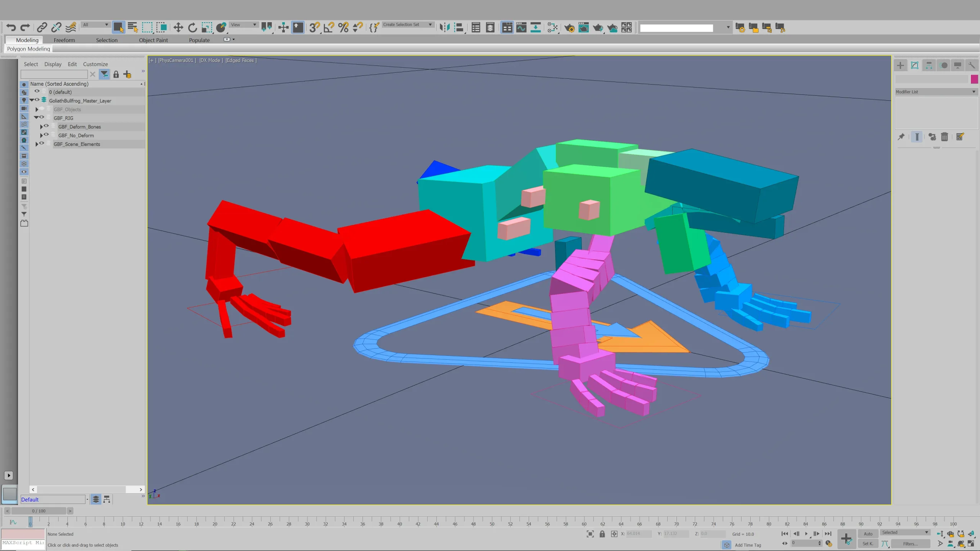Image resolution: width=980 pixels, height=551 pixels.
Task: Collapse GoliathBullfrog_Master_Layer tree node
Action: point(32,100)
